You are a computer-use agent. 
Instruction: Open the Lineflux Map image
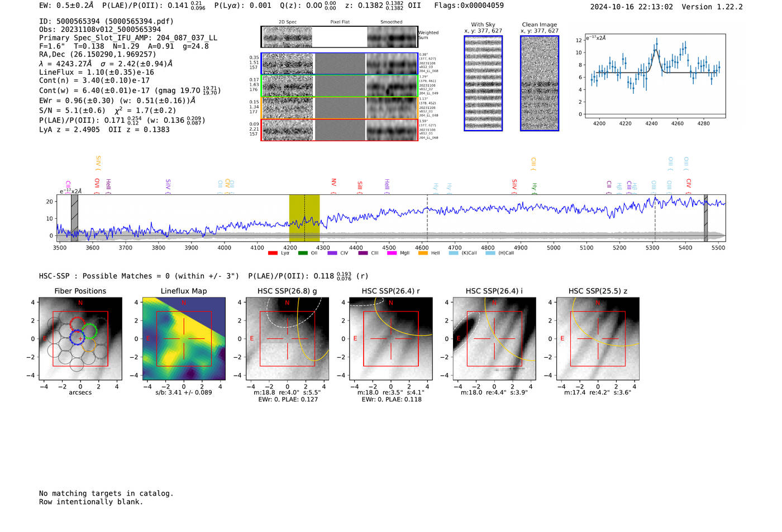point(184,339)
